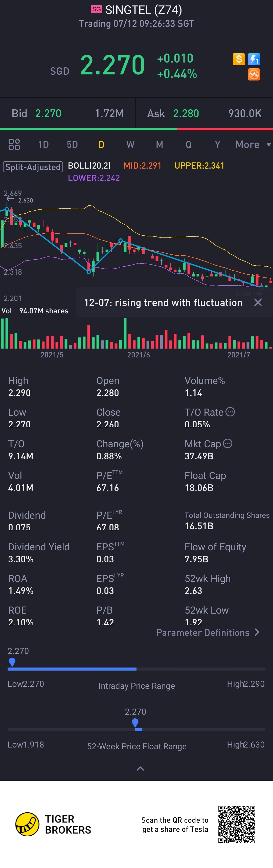Tap the blue lightning bolt icon

[254, 59]
